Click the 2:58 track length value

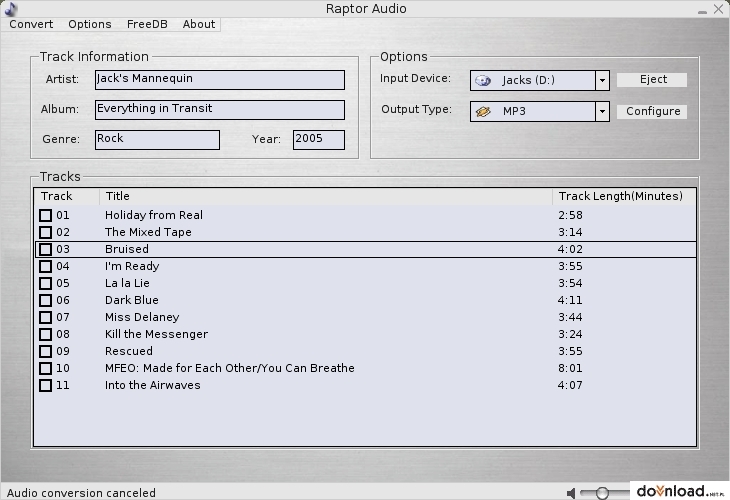[570, 215]
